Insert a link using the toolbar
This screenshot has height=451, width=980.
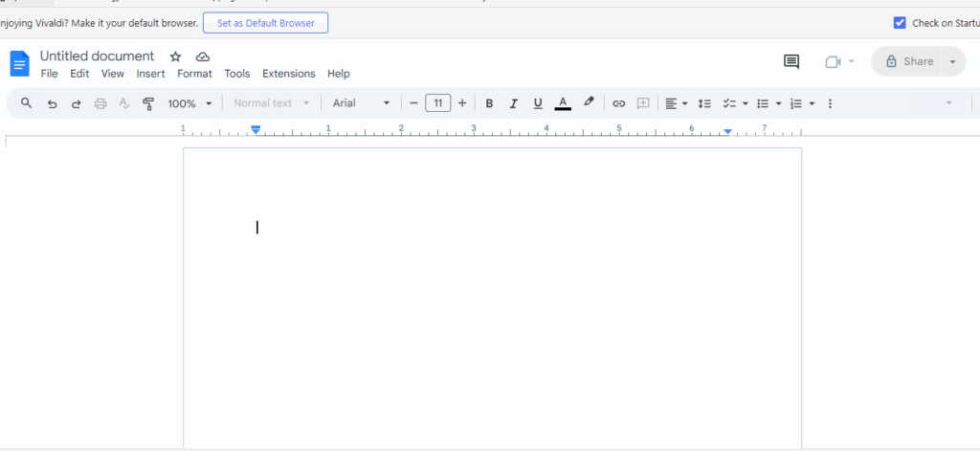tap(618, 103)
